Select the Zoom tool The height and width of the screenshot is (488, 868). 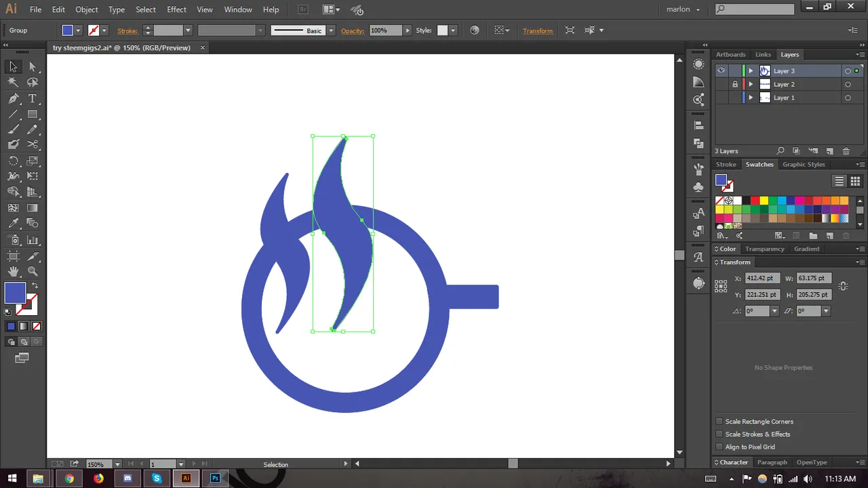33,271
